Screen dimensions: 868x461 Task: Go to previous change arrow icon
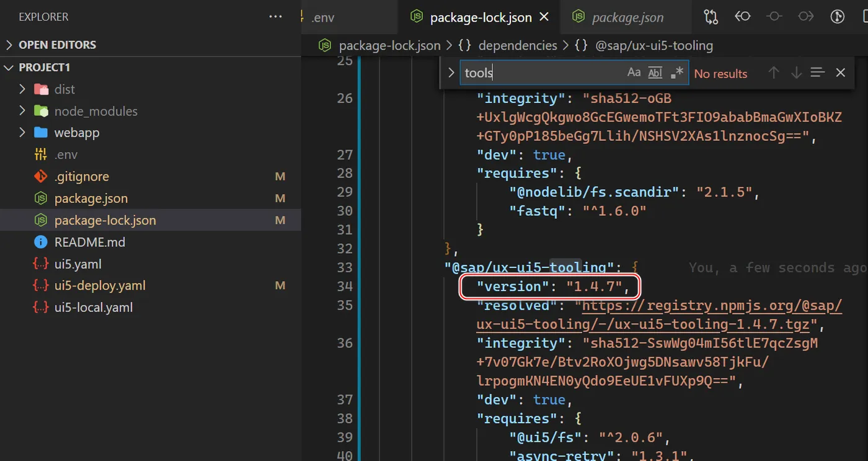coord(742,17)
